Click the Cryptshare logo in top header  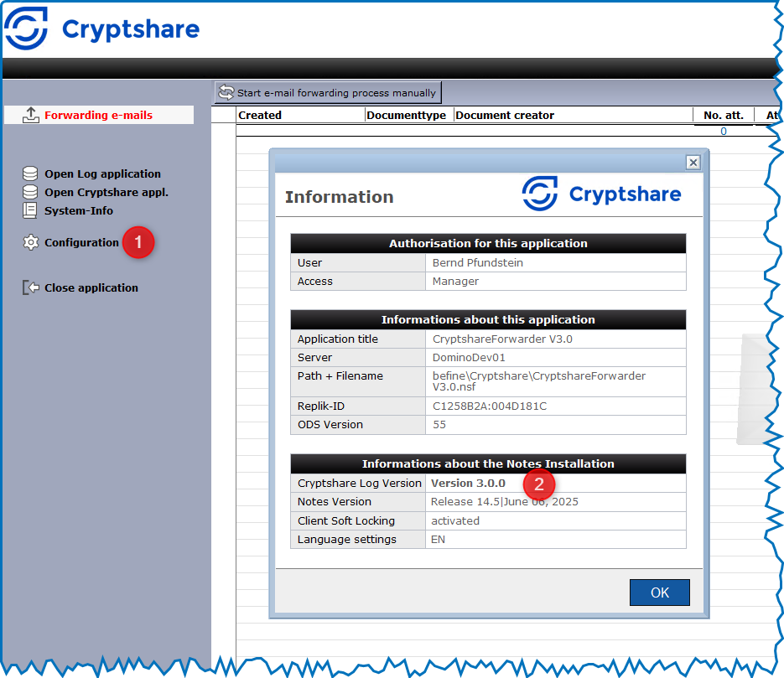pyautogui.click(x=102, y=29)
